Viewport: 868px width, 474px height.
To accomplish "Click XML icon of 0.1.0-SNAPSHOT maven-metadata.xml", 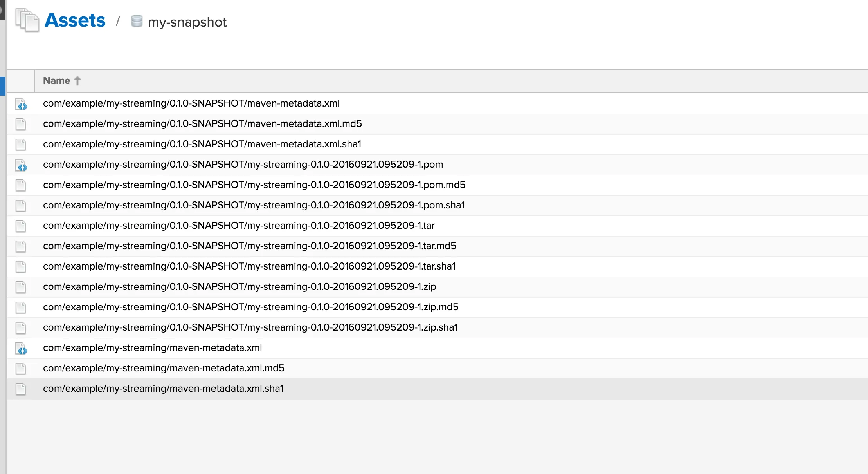I will tap(21, 104).
